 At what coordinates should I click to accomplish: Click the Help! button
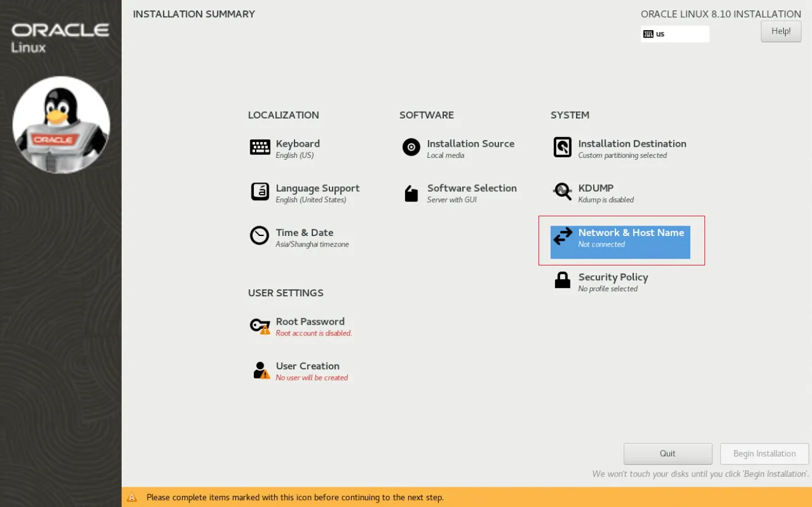click(x=781, y=31)
